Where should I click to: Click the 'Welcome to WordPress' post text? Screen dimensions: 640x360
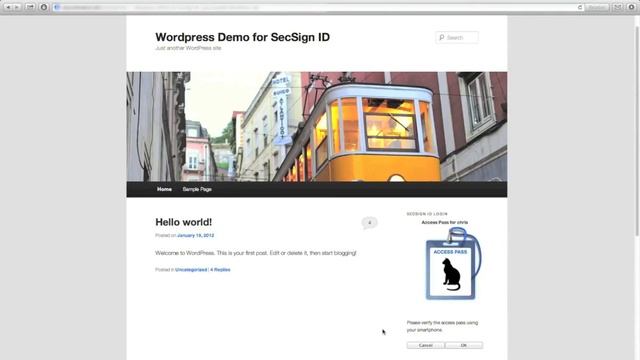coord(256,253)
